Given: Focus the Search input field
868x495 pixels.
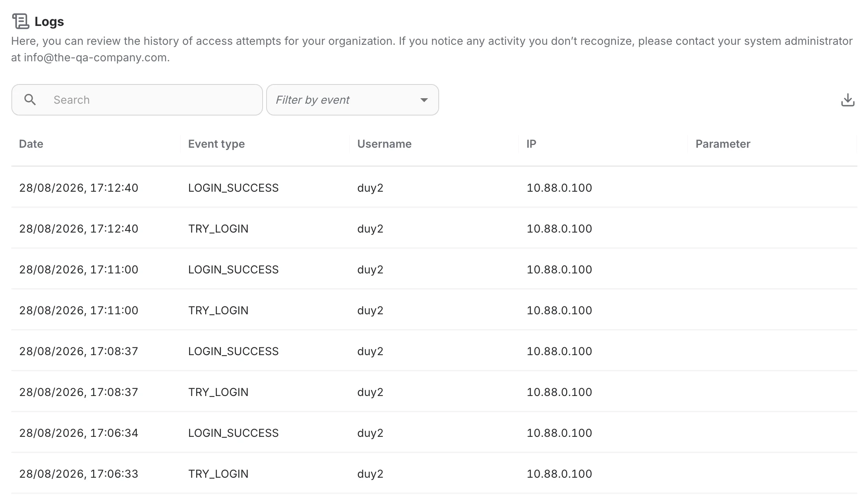Looking at the screenshot, I should 137,100.
